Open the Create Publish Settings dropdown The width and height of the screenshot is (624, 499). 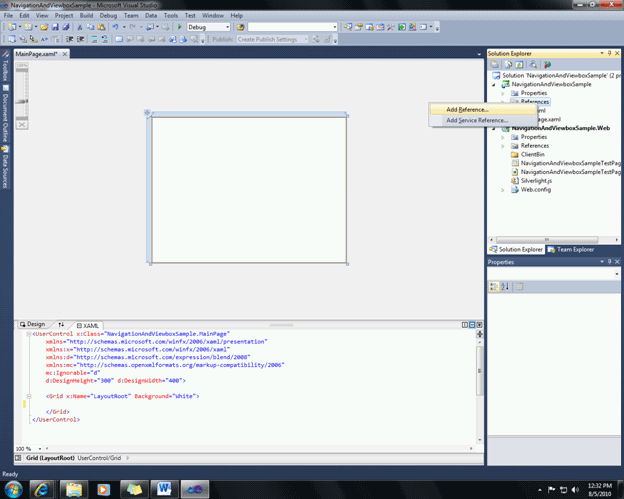(270, 39)
